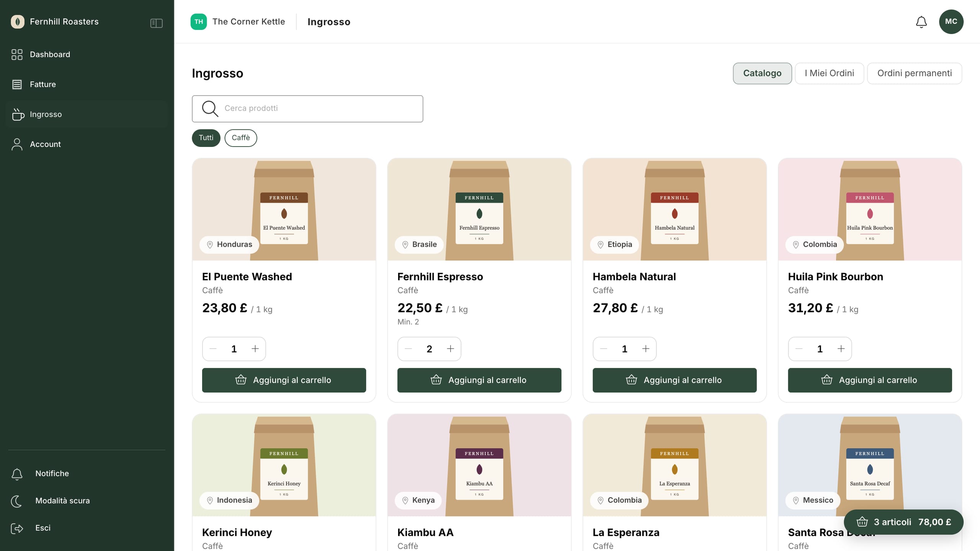The image size is (980, 551).
Task: Add Huila Pink Bourbon to cart
Action: pyautogui.click(x=870, y=380)
